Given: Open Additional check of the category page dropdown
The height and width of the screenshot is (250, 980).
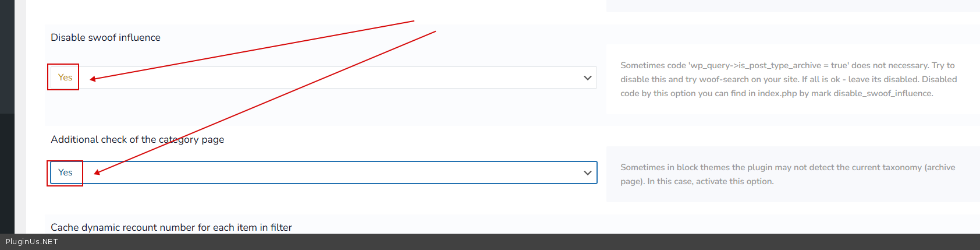Looking at the screenshot, I should pos(324,172).
